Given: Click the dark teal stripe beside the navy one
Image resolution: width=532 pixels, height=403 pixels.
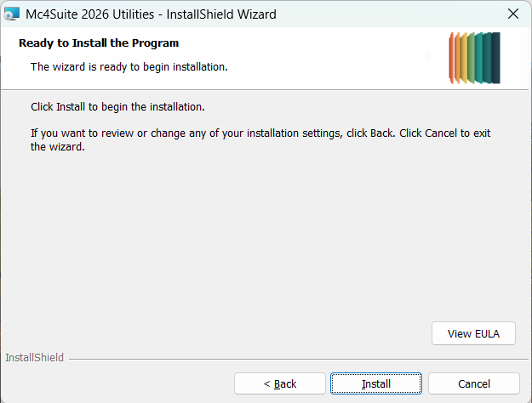Looking at the screenshot, I should point(488,59).
